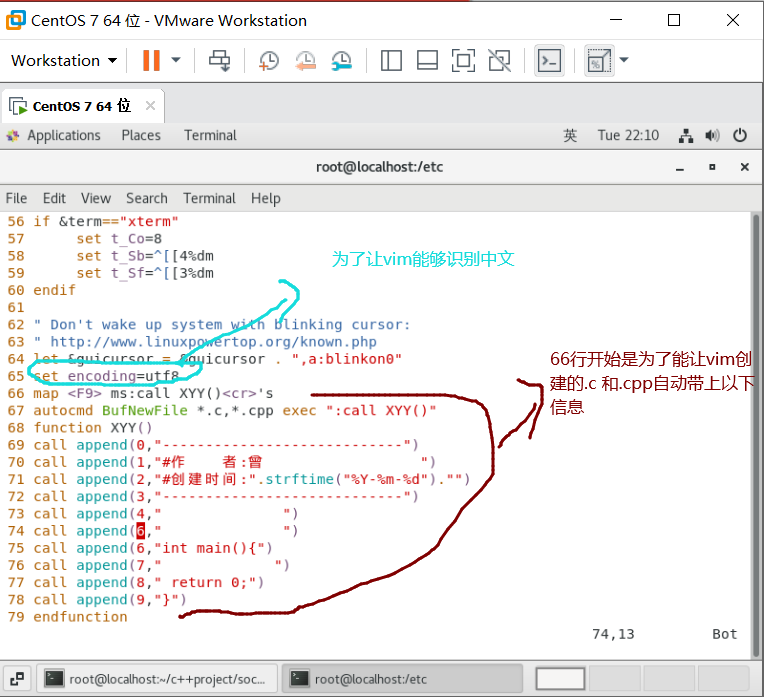The image size is (764, 697).
Task: Click the terminal window title root@localhost:/etc
Action: (380, 167)
